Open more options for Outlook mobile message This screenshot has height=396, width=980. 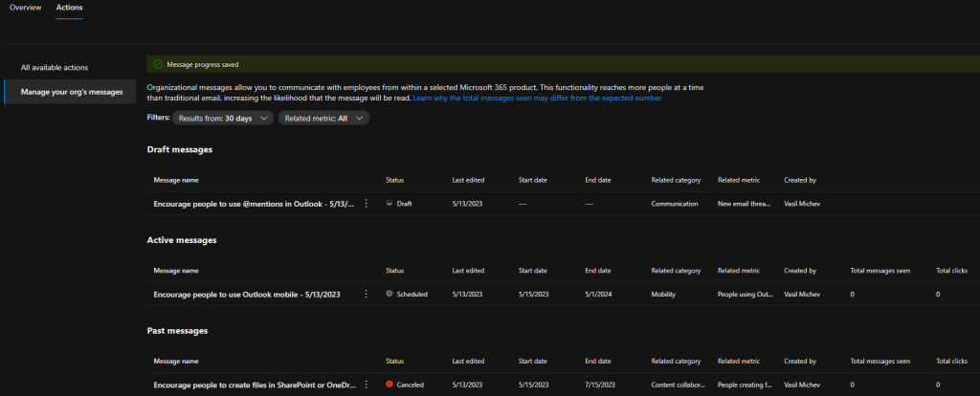click(366, 294)
